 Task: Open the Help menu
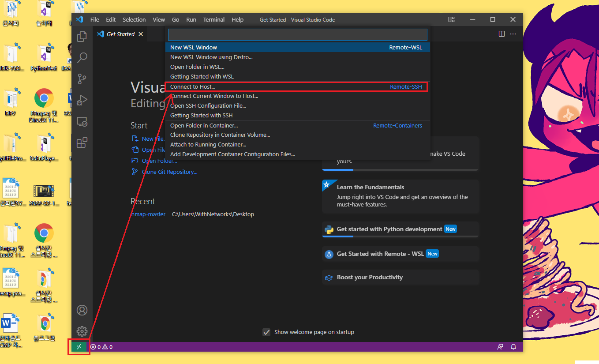(x=237, y=19)
